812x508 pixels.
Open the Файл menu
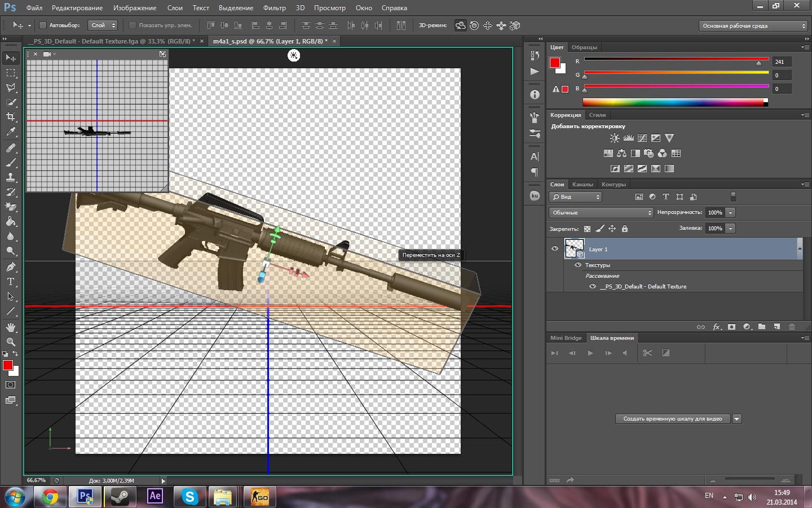point(34,8)
